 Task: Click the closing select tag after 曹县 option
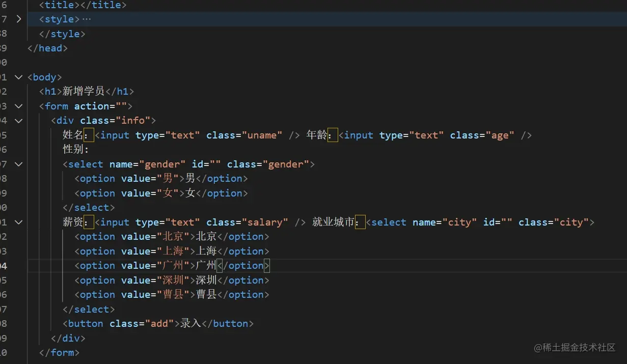coord(89,310)
